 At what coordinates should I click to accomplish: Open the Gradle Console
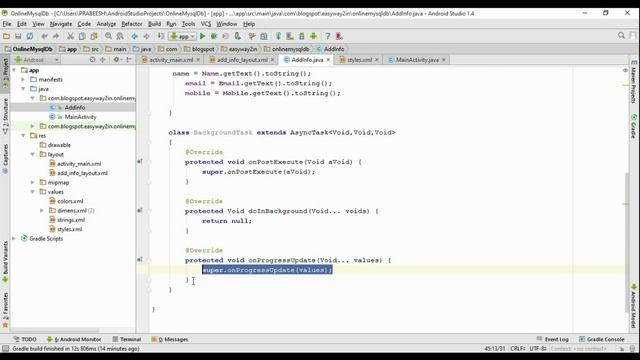(x=602, y=339)
